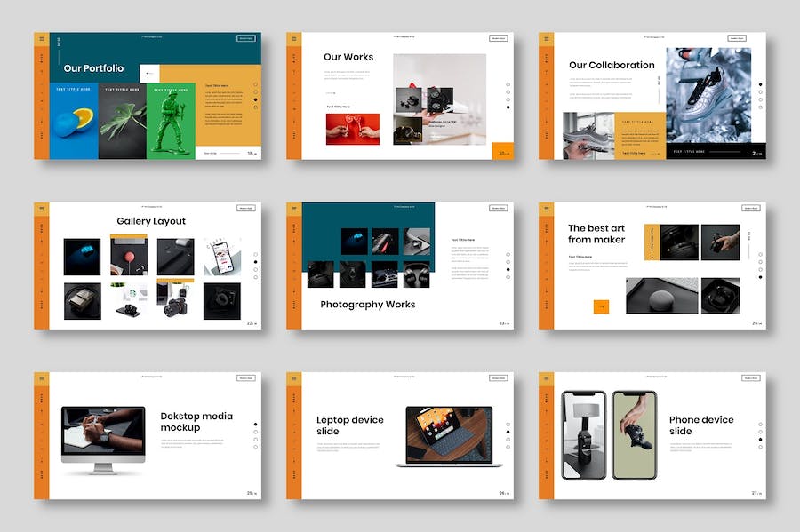The image size is (800, 532).
Task: Click the iMac mockup on Dekstop slide
Action: pos(103,439)
